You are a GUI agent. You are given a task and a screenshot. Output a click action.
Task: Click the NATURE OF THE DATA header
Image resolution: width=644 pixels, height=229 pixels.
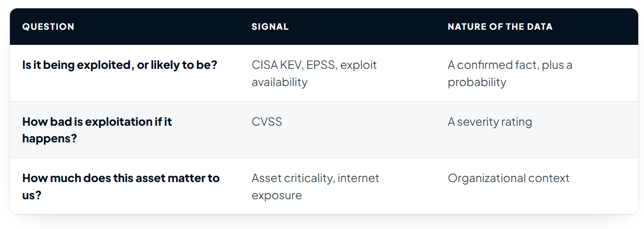(500, 27)
